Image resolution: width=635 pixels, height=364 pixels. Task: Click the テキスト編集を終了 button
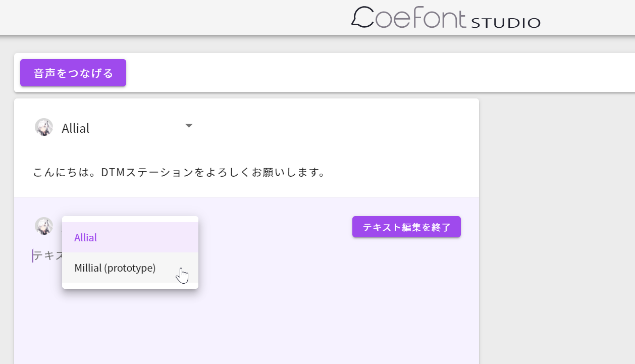click(406, 227)
